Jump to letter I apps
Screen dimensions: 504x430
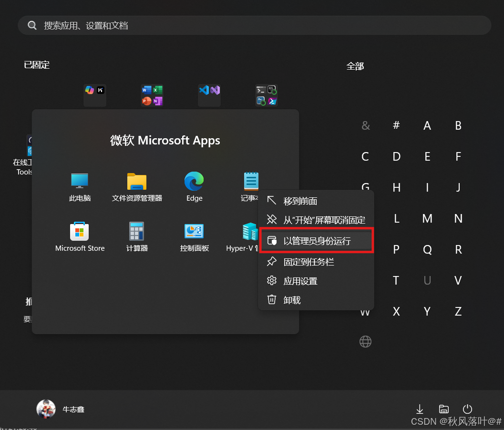tap(427, 187)
